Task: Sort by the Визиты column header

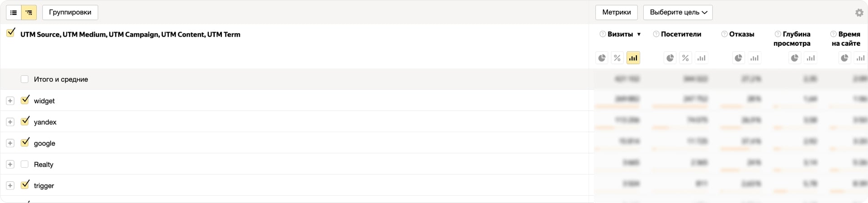Action: click(620, 34)
